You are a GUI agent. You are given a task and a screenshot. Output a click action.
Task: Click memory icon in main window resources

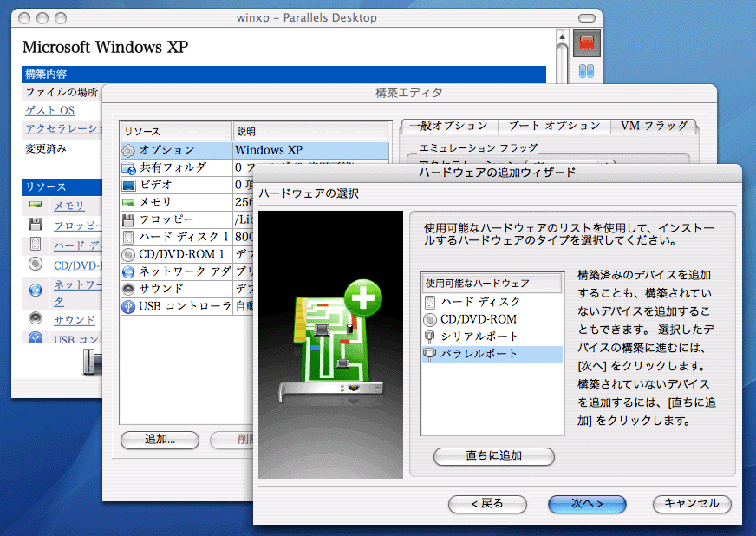36,205
